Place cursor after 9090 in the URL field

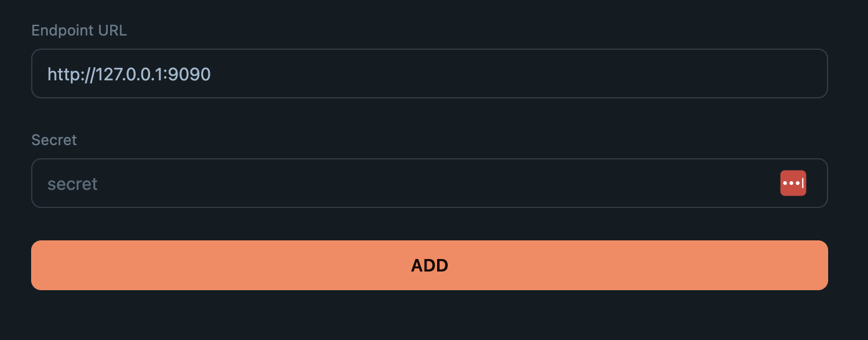(x=212, y=75)
